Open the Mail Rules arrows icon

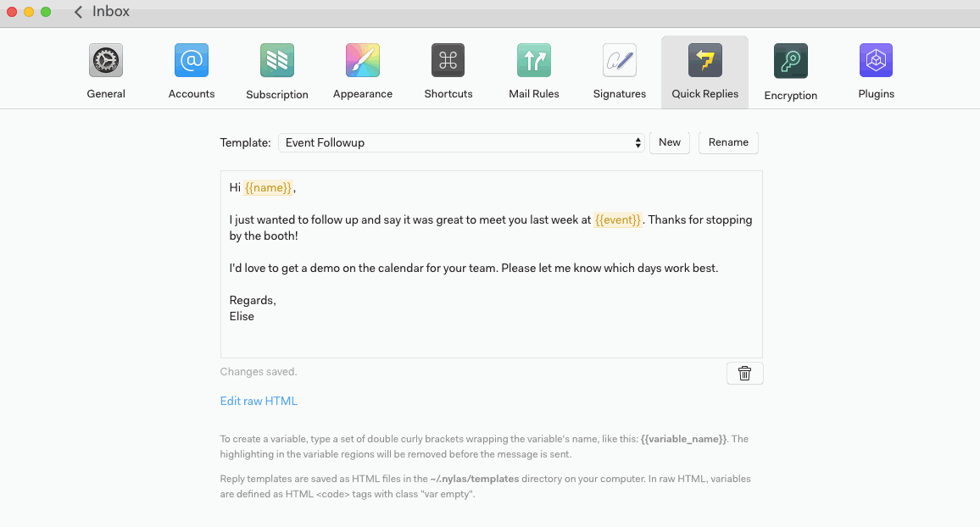click(x=534, y=61)
